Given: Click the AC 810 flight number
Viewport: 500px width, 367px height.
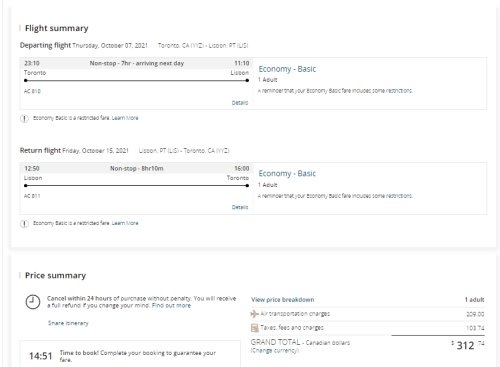Looking at the screenshot, I should (x=32, y=91).
